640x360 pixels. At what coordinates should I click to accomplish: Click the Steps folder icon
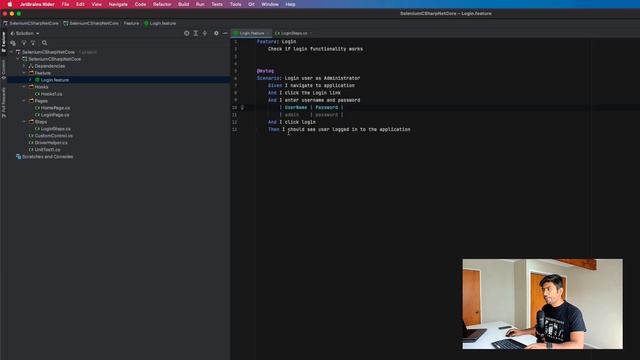(31, 122)
